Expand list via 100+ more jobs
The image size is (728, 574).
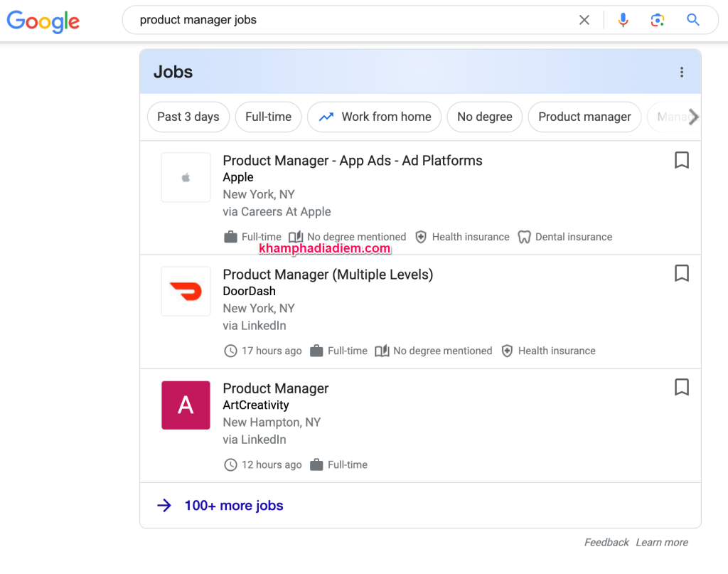233,506
